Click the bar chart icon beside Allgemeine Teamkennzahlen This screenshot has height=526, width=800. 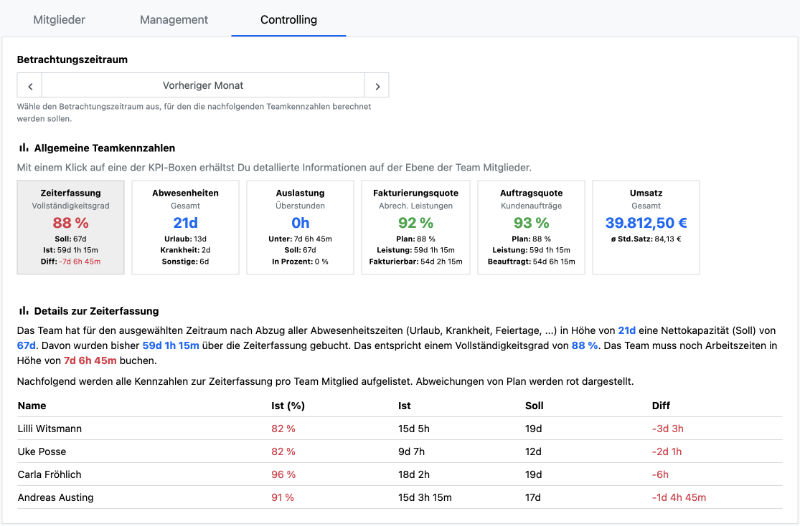(x=24, y=147)
